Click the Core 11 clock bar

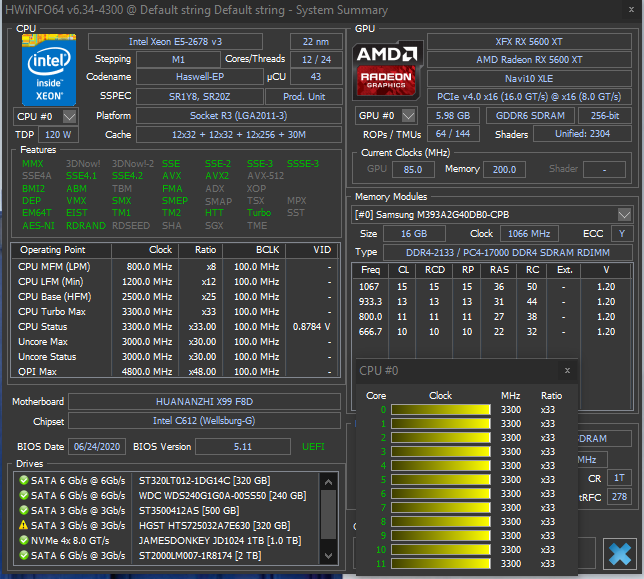coord(441,563)
